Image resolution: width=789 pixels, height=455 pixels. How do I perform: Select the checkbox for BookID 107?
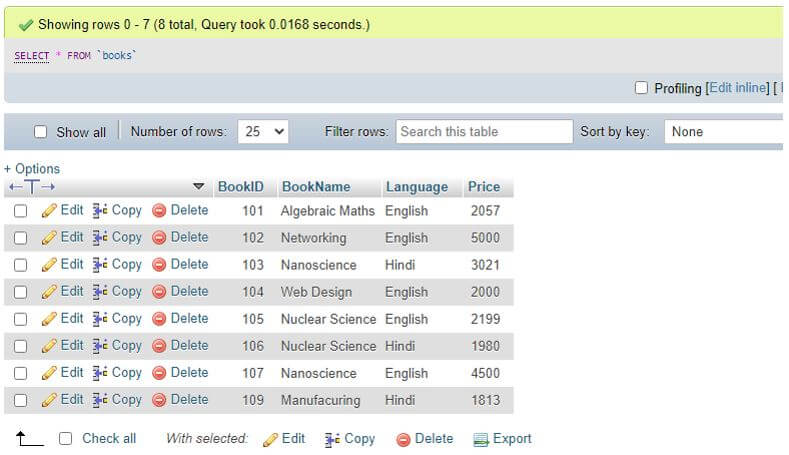[x=21, y=374]
